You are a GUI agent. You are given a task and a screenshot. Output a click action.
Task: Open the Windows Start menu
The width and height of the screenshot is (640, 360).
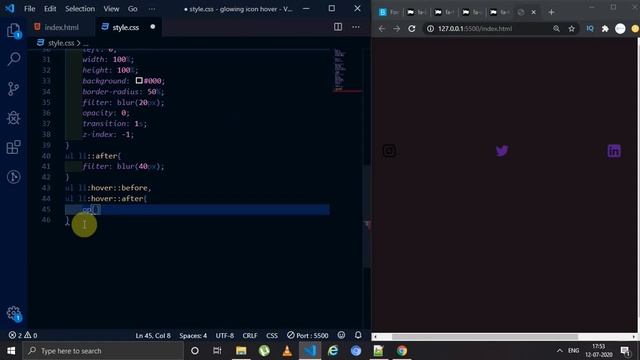coord(11,351)
